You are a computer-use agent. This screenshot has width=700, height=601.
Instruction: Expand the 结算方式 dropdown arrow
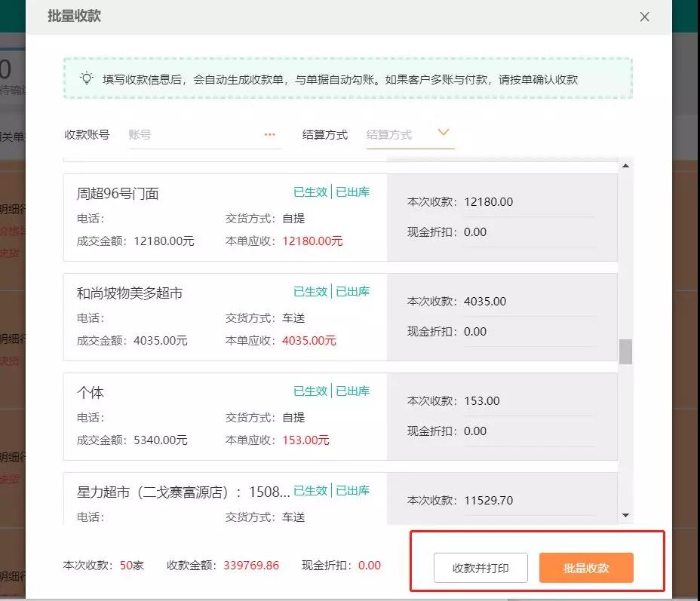[444, 133]
